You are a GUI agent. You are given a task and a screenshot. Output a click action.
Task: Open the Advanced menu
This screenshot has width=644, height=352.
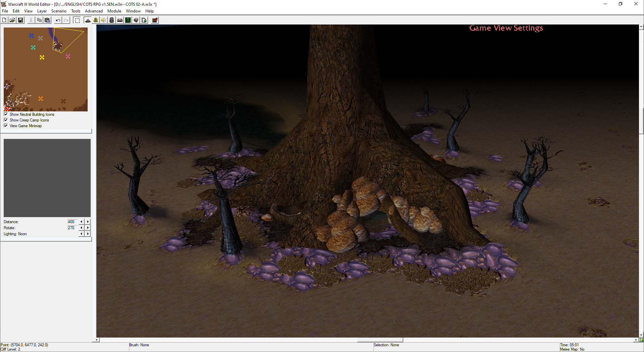tap(94, 11)
